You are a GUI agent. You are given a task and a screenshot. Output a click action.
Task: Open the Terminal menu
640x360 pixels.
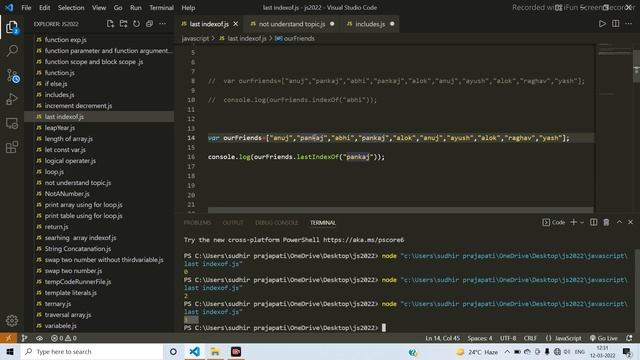click(x=161, y=8)
